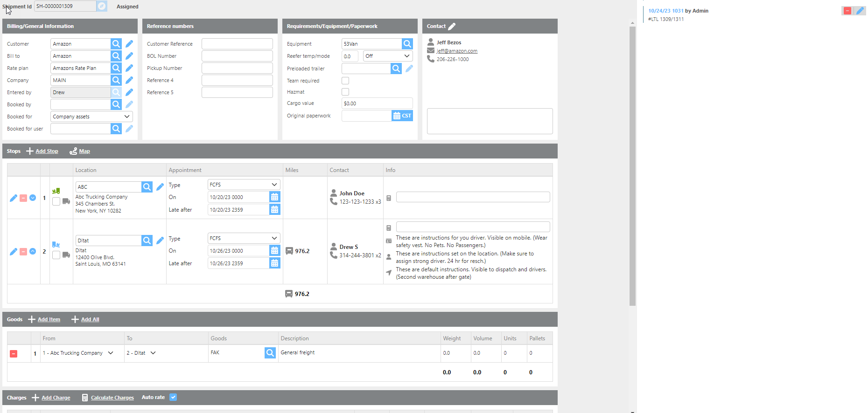Viewport: 868px width, 413px height.
Task: Click the red remove button for stop 1
Action: pyautogui.click(x=23, y=198)
